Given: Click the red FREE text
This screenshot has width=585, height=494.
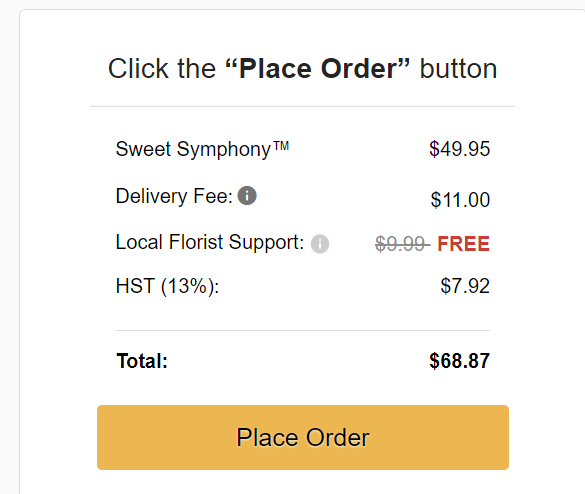Looking at the screenshot, I should (463, 244).
